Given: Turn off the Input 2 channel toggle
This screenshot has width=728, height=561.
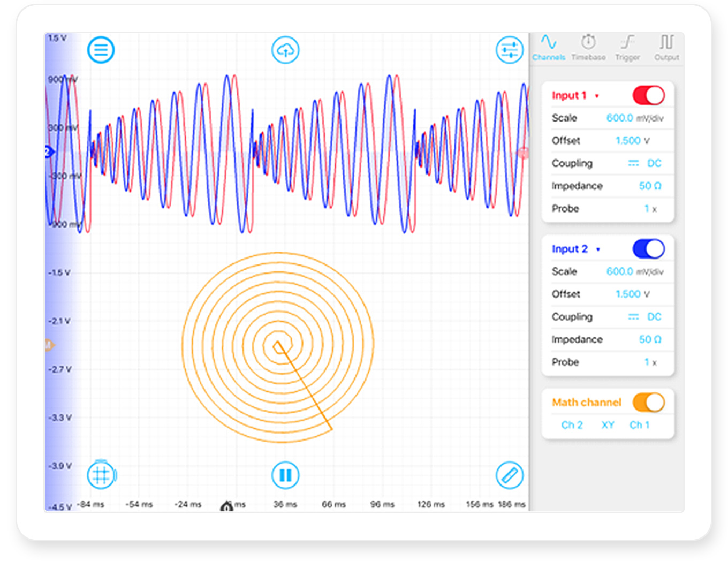Looking at the screenshot, I should [648, 249].
